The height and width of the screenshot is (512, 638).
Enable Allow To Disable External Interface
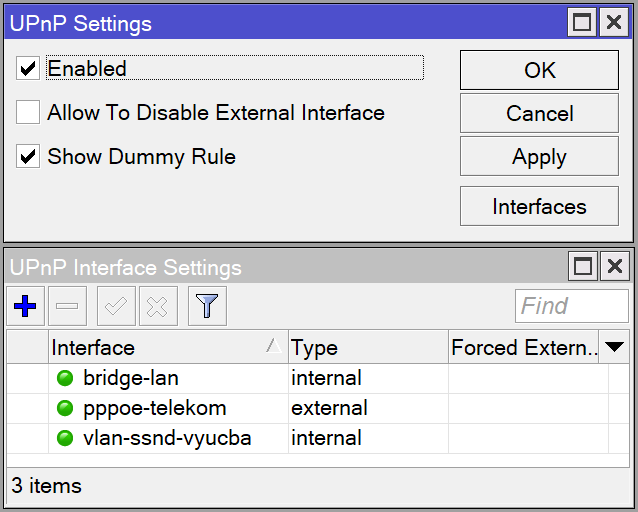pyautogui.click(x=28, y=113)
